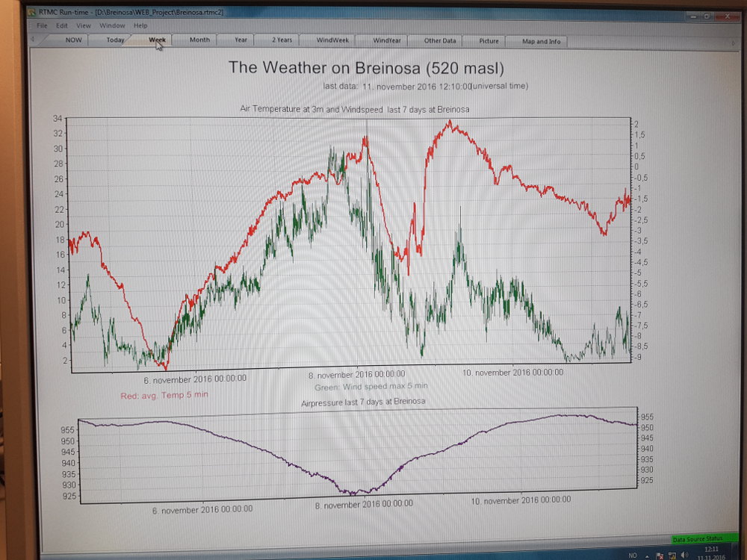Switch to the NOW tab

[73, 40]
